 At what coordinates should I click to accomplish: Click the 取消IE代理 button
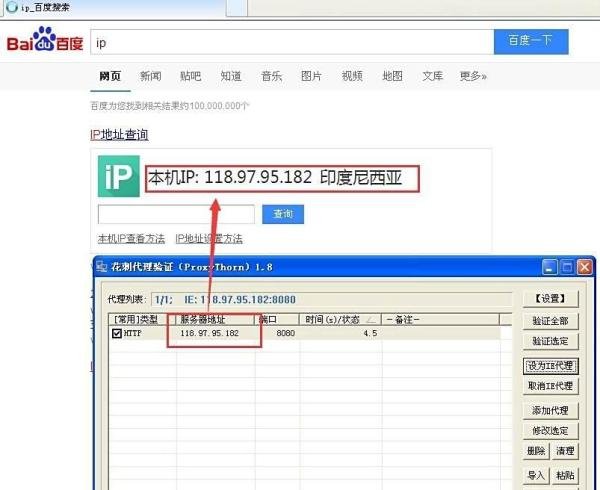click(x=551, y=386)
